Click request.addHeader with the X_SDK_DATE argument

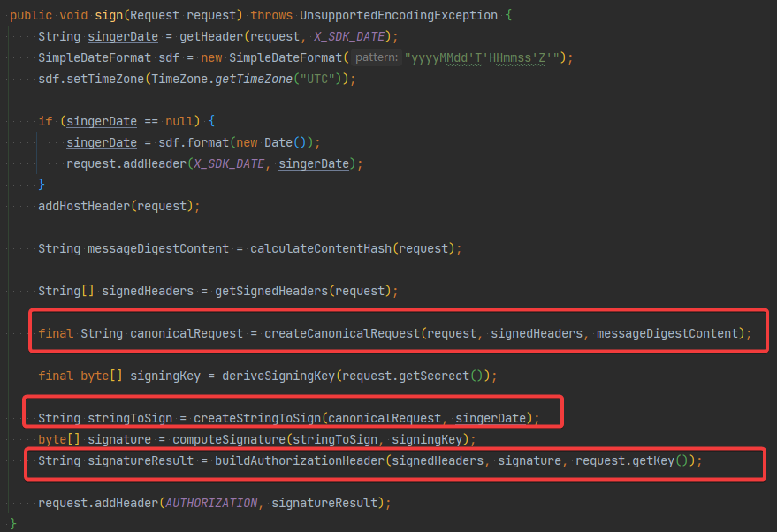point(126,164)
